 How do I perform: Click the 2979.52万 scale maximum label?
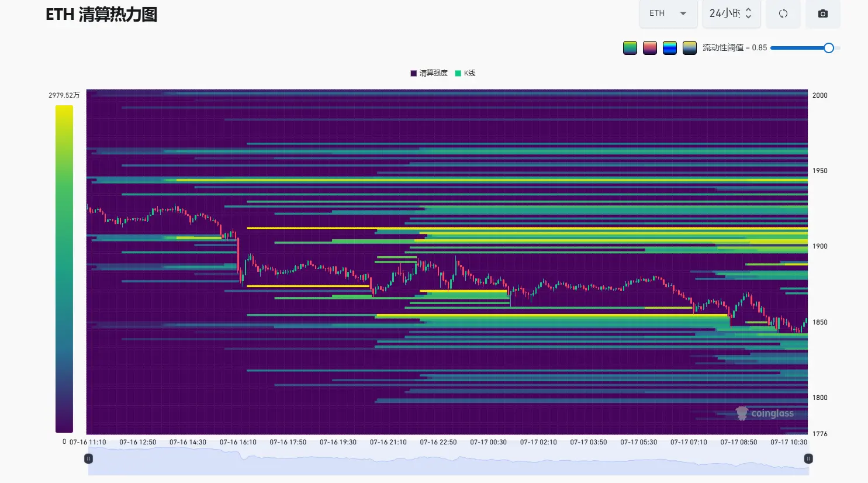pyautogui.click(x=64, y=95)
